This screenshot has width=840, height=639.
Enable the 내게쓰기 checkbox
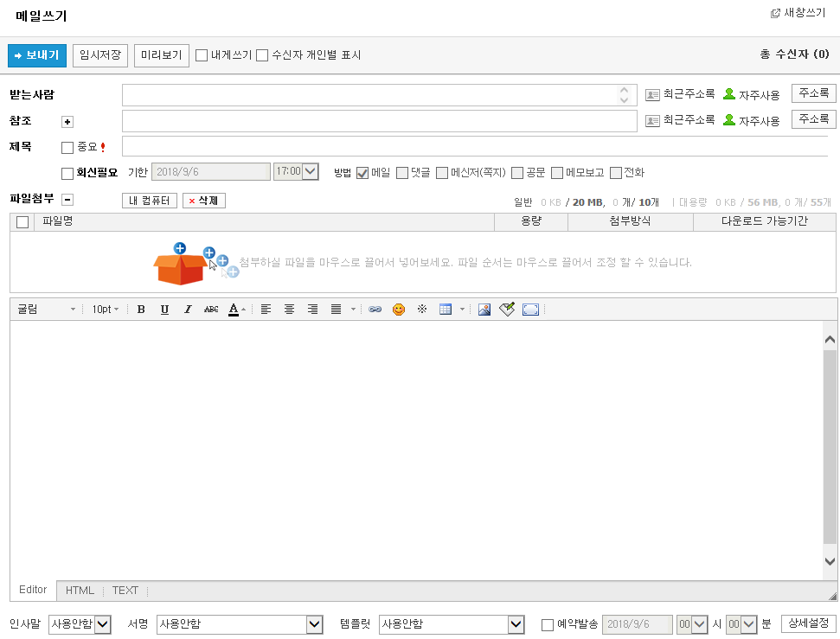(x=202, y=55)
